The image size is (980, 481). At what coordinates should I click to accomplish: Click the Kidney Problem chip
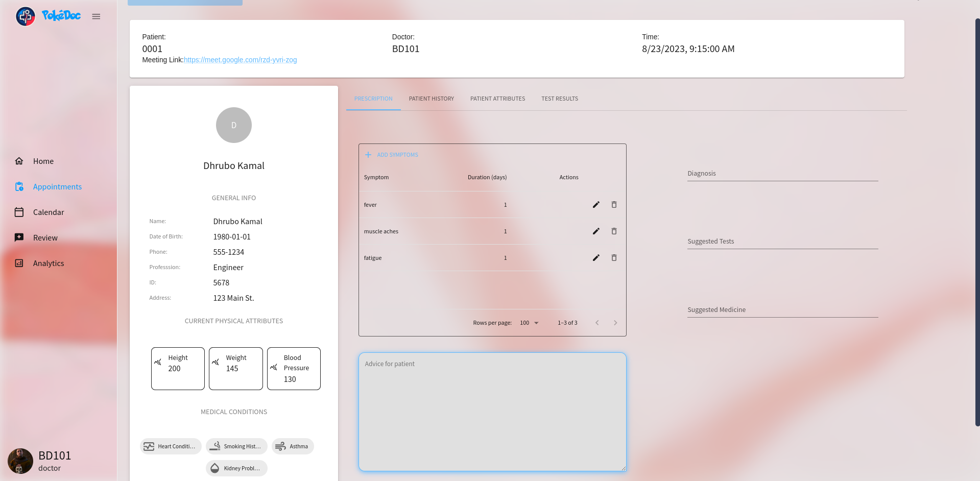[236, 468]
